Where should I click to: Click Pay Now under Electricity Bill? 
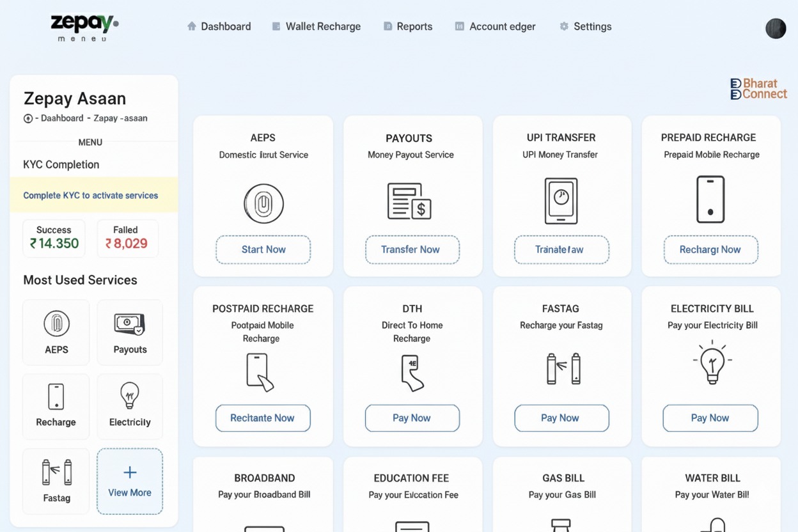point(710,418)
